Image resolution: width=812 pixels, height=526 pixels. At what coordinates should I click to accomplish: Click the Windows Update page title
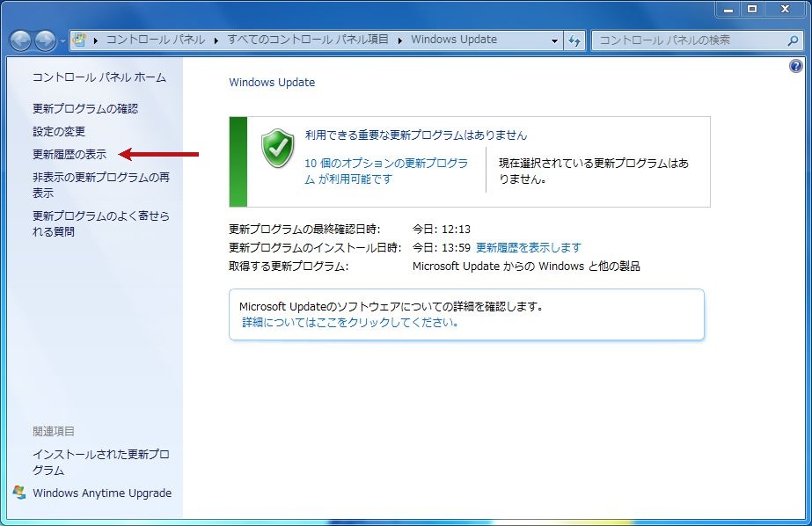[x=272, y=83]
